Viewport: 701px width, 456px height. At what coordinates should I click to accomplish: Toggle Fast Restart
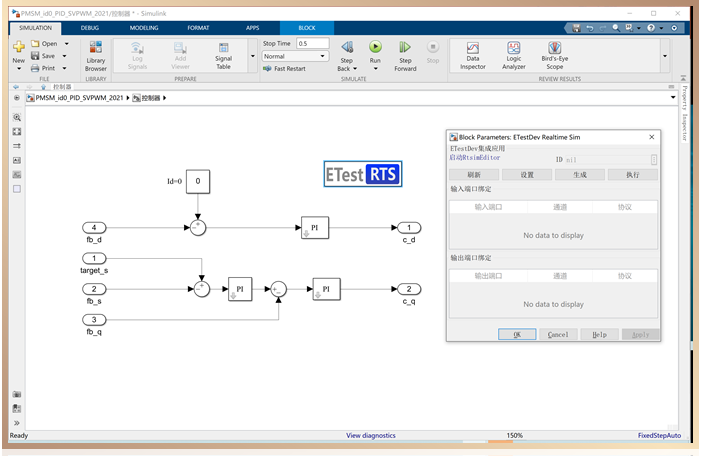tap(284, 68)
